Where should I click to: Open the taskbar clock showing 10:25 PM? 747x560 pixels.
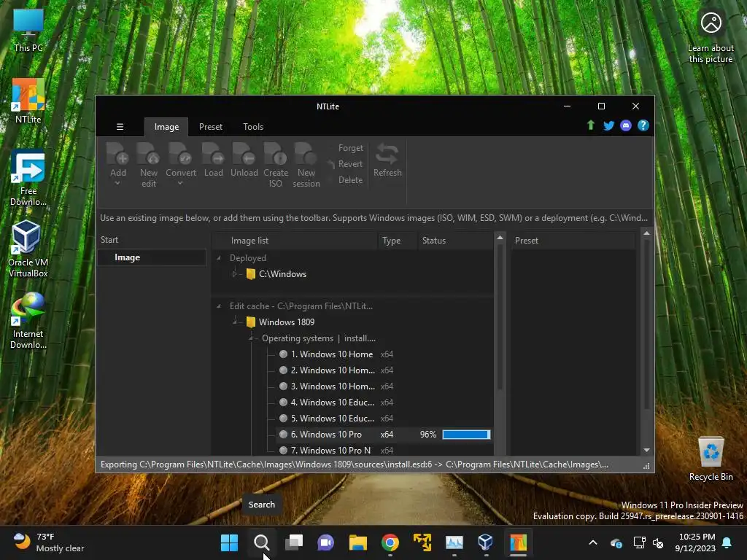click(695, 542)
